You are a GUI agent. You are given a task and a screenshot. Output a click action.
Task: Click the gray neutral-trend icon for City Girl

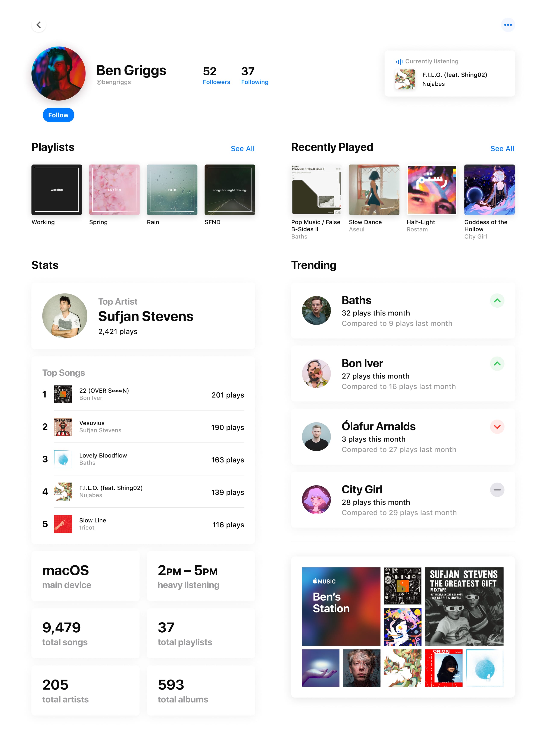tap(497, 490)
